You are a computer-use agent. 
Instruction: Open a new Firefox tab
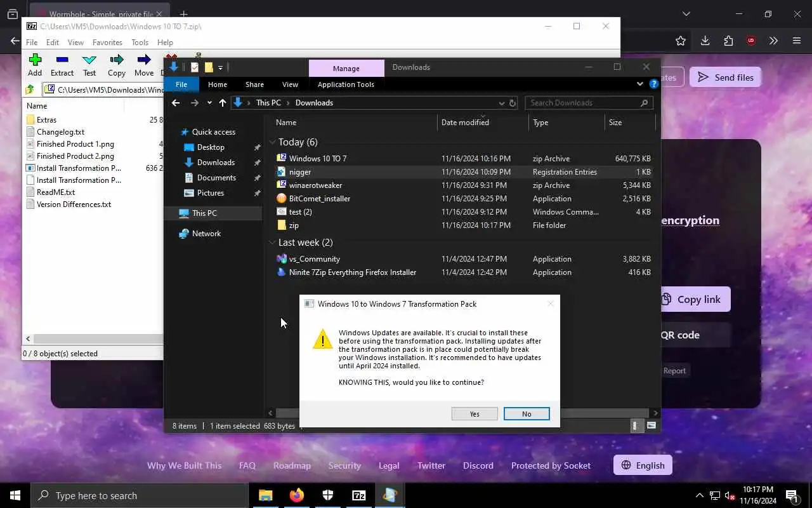[183, 14]
